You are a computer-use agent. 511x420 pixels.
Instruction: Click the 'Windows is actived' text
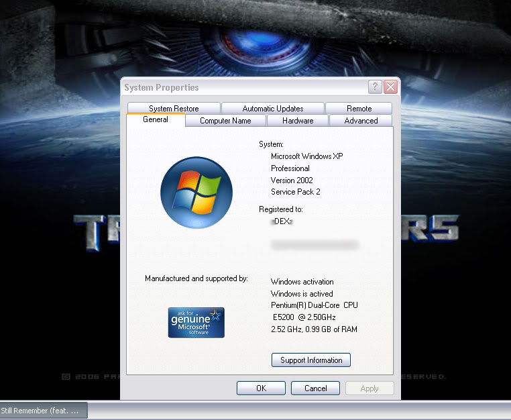[302, 293]
